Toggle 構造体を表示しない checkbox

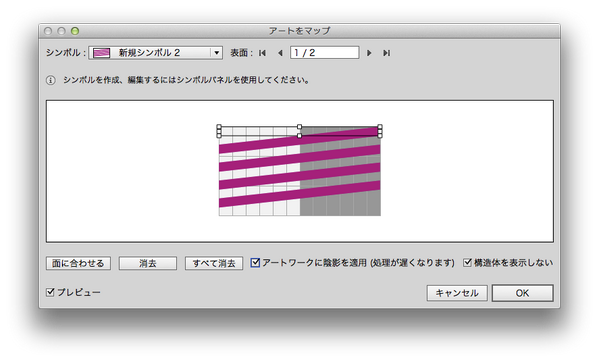click(x=468, y=263)
